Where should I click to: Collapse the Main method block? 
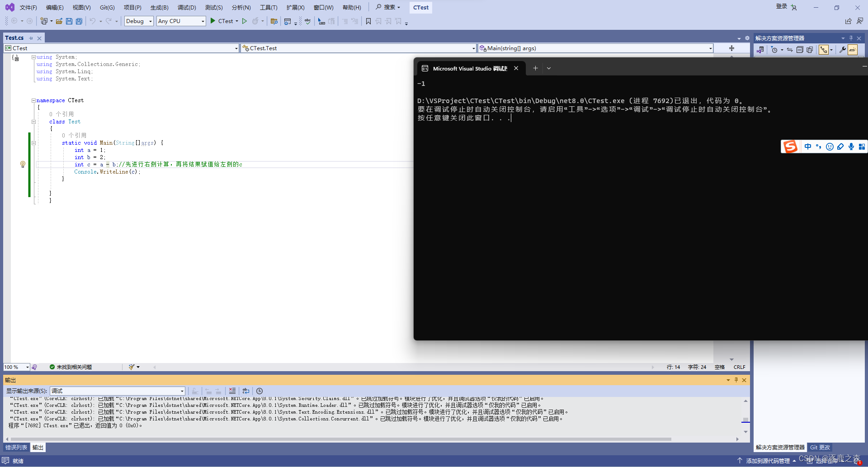point(33,143)
